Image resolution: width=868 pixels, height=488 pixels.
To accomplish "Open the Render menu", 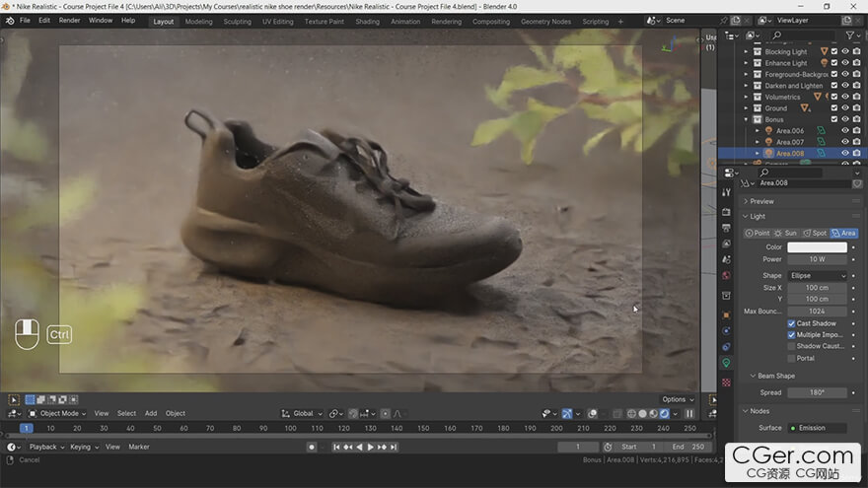I will click(x=69, y=21).
